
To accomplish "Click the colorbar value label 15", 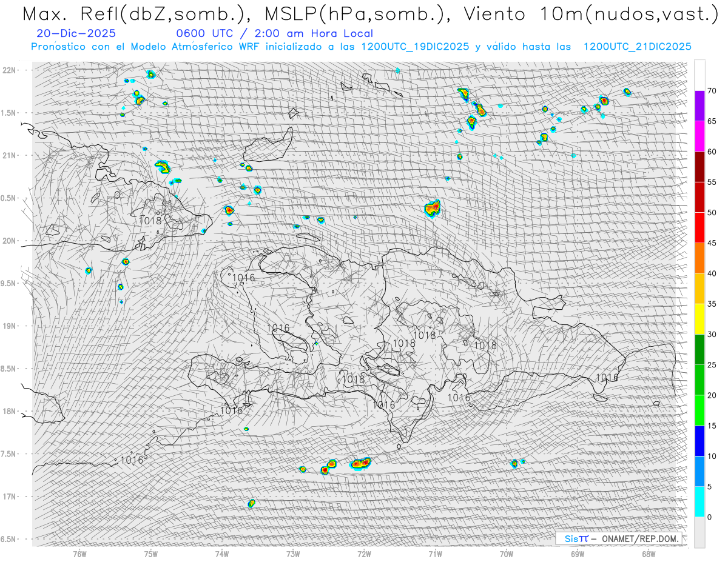I will tap(712, 426).
